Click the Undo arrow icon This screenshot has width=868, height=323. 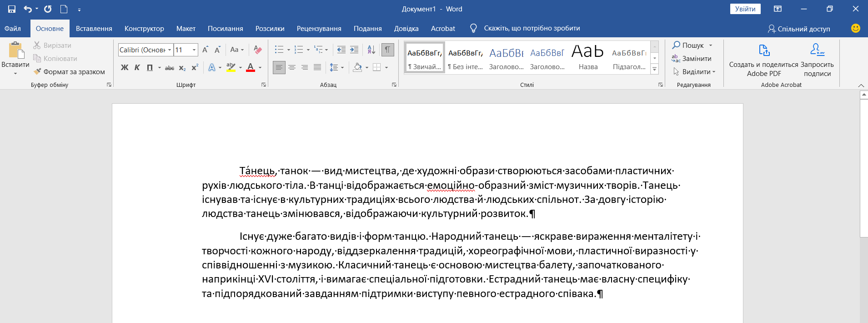(x=28, y=9)
